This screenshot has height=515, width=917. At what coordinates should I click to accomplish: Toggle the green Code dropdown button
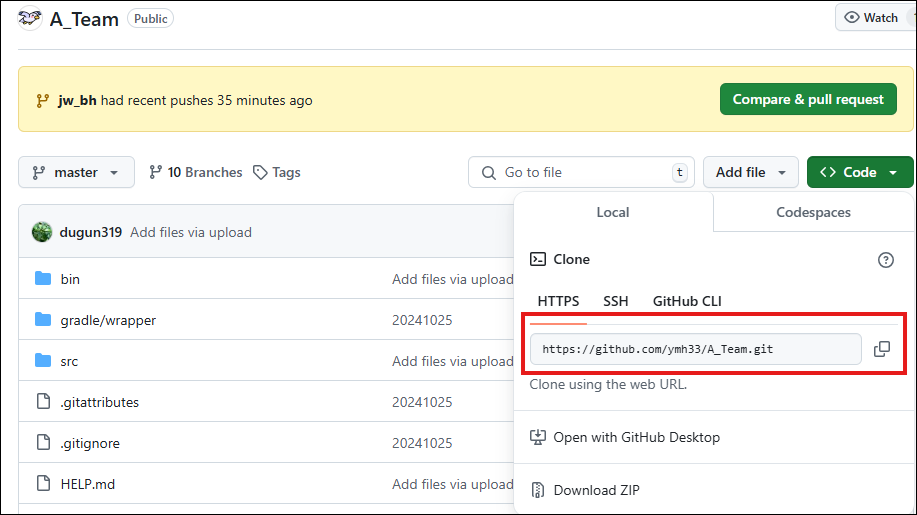pyautogui.click(x=860, y=172)
